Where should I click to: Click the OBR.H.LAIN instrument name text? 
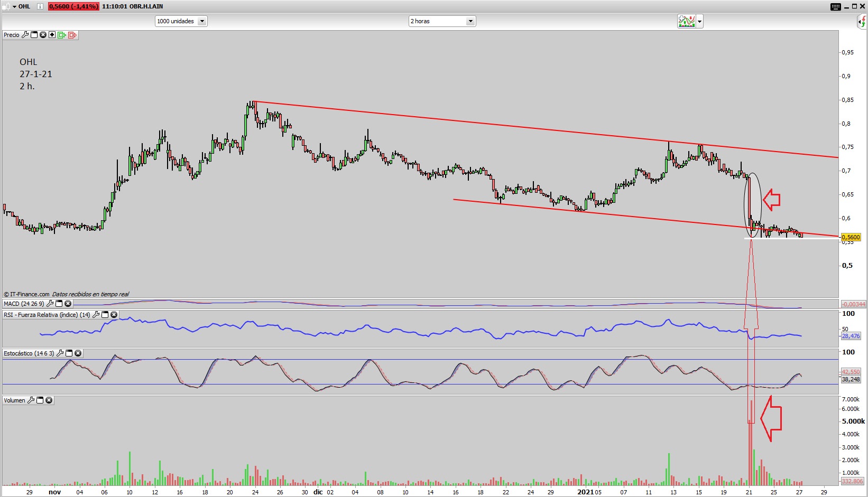[146, 6]
